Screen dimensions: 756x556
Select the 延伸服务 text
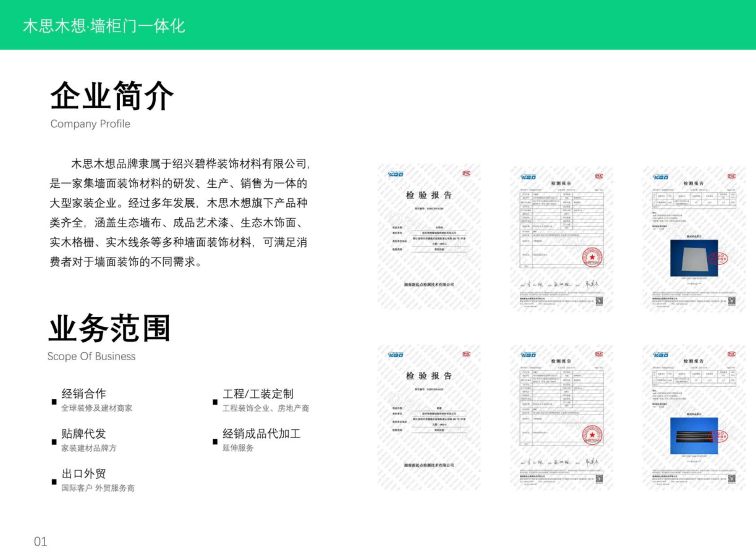coord(238,448)
